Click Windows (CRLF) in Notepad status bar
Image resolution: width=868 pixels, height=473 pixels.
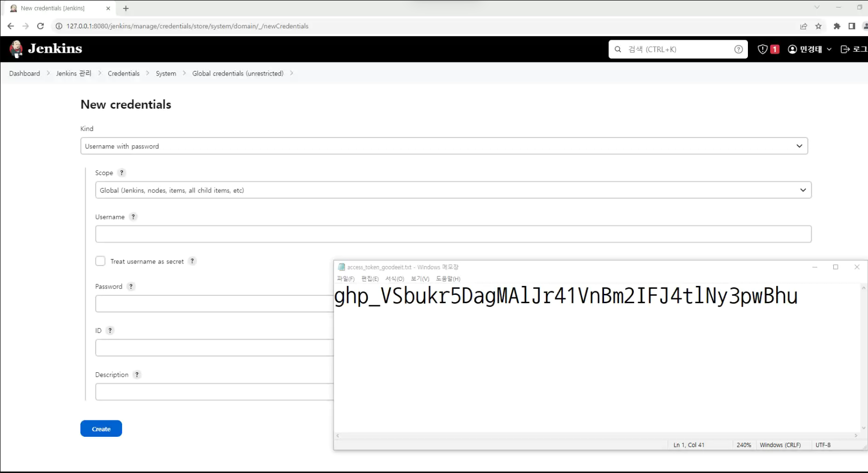[x=780, y=445]
